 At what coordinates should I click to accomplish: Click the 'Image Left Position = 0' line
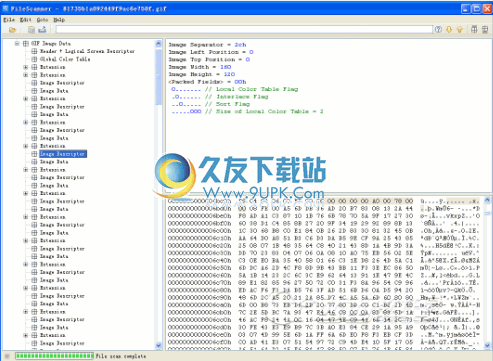(x=211, y=52)
